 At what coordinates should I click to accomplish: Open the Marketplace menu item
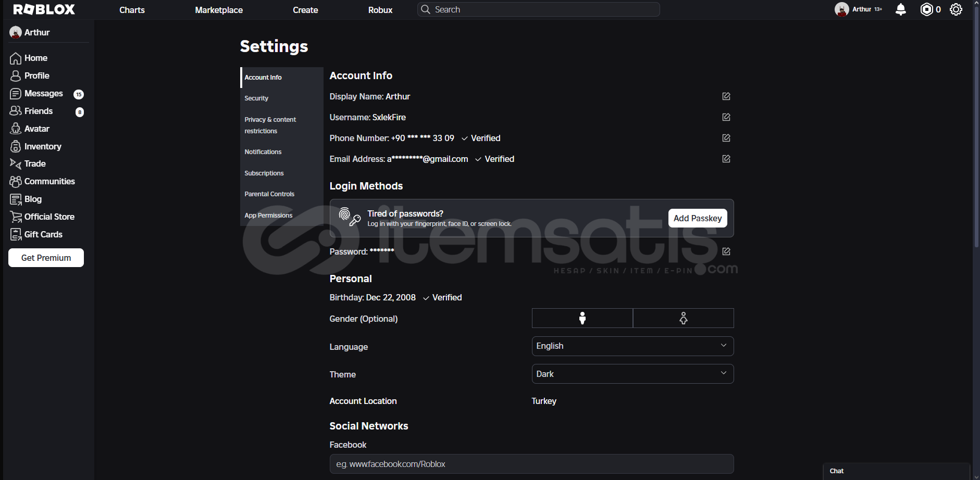tap(219, 10)
